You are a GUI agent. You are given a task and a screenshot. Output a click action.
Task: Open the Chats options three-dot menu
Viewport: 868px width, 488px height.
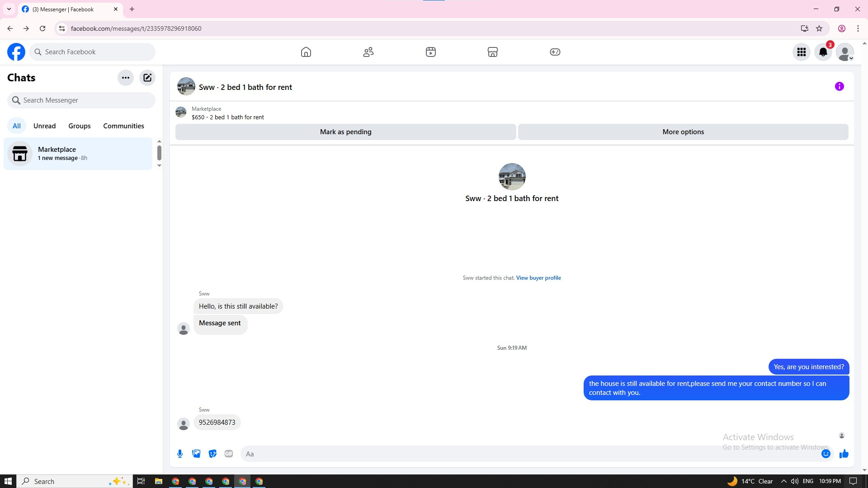click(x=126, y=78)
